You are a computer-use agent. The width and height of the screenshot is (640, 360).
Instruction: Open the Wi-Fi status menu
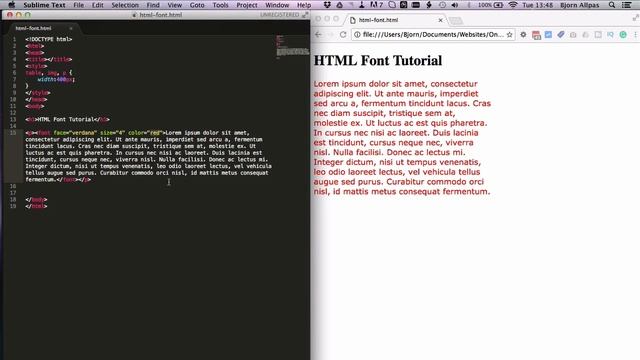(x=513, y=5)
